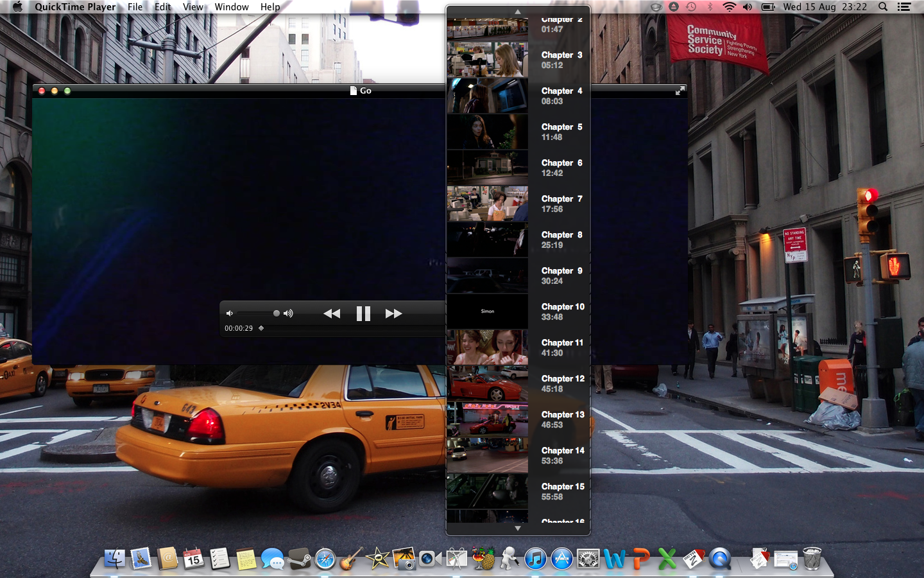The width and height of the screenshot is (924, 578).
Task: Select Chapter 6 at 12:42
Action: [518, 168]
